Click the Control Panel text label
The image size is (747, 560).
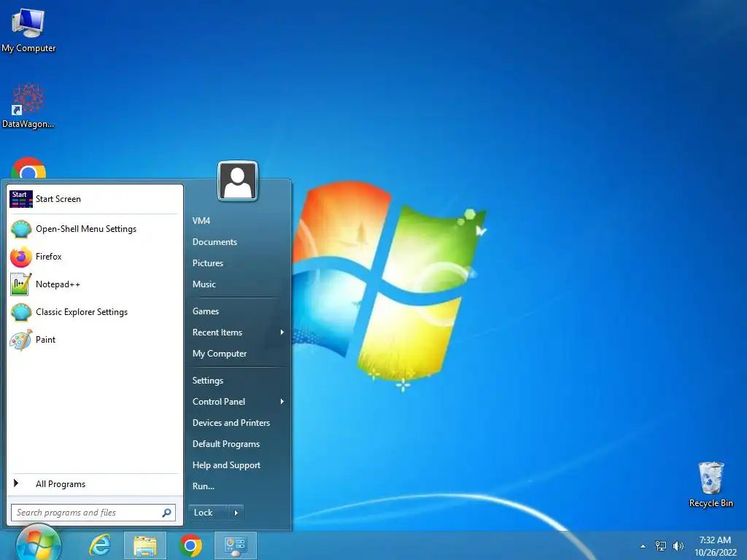219,402
